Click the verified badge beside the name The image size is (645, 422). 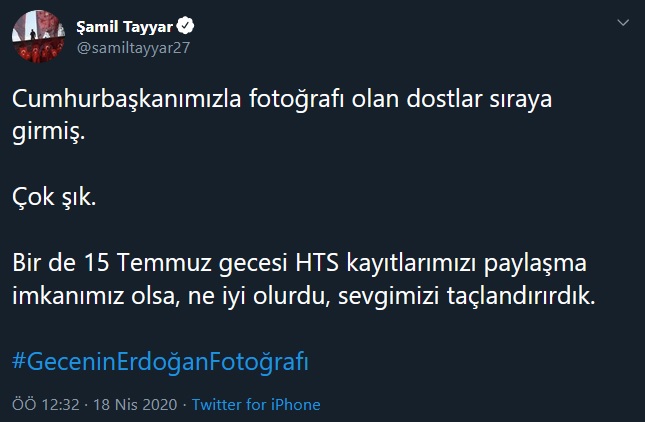(x=185, y=25)
